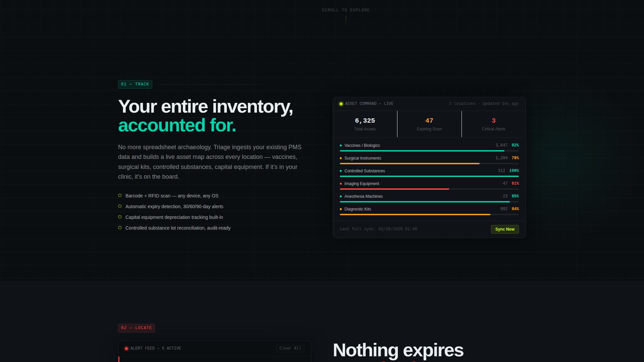The width and height of the screenshot is (644, 362).
Task: Click the indicator dot for Controlled Substances
Action: click(x=341, y=171)
